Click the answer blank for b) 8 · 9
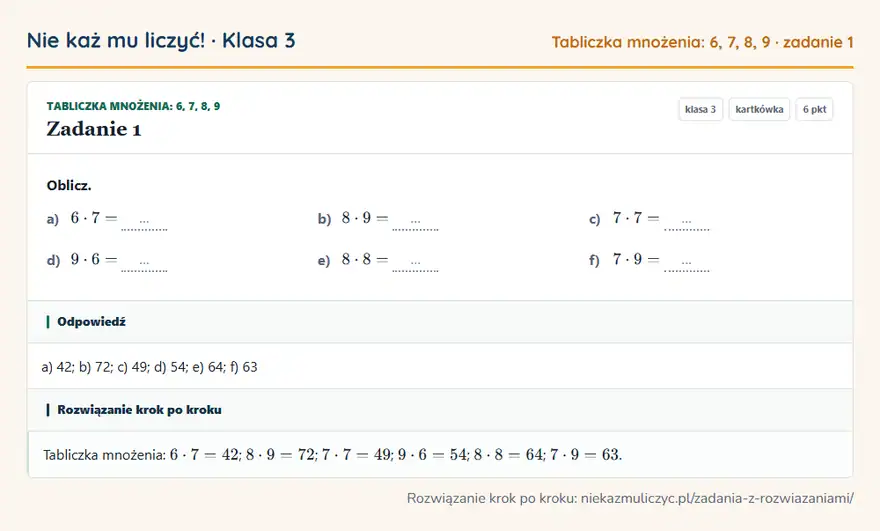The height and width of the screenshot is (531, 880). coord(415,222)
